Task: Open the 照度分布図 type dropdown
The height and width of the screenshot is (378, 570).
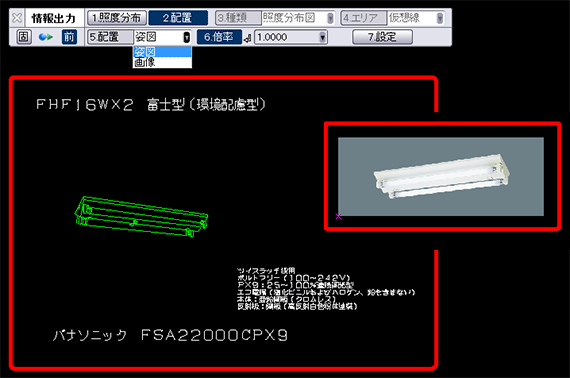Action: point(298,18)
